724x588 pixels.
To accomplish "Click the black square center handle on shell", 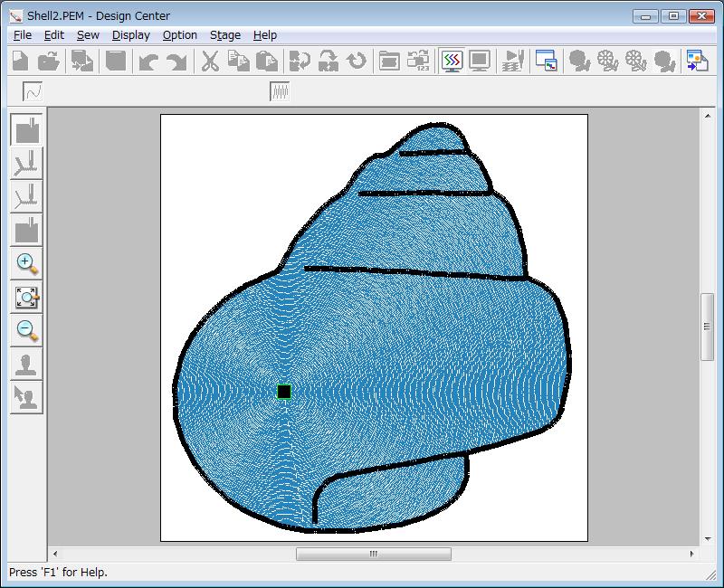I will click(284, 392).
